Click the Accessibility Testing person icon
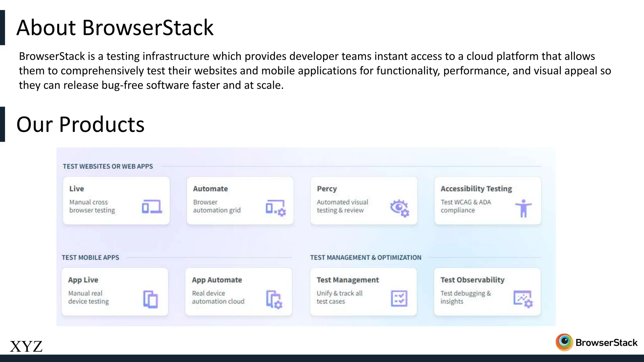This screenshot has width=644, height=362. 523,208
